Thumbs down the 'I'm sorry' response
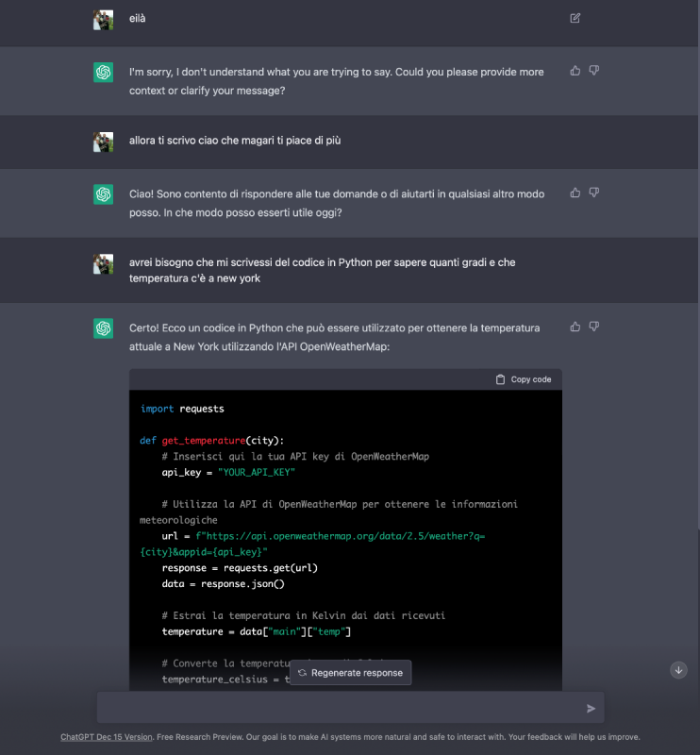The width and height of the screenshot is (700, 755). 594,71
